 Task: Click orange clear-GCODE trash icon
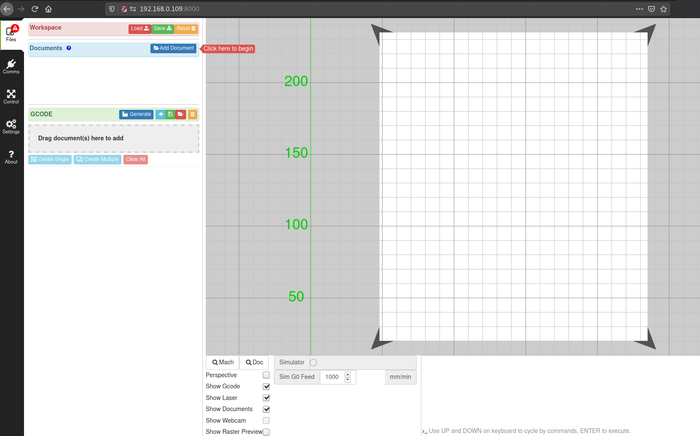[x=192, y=114]
